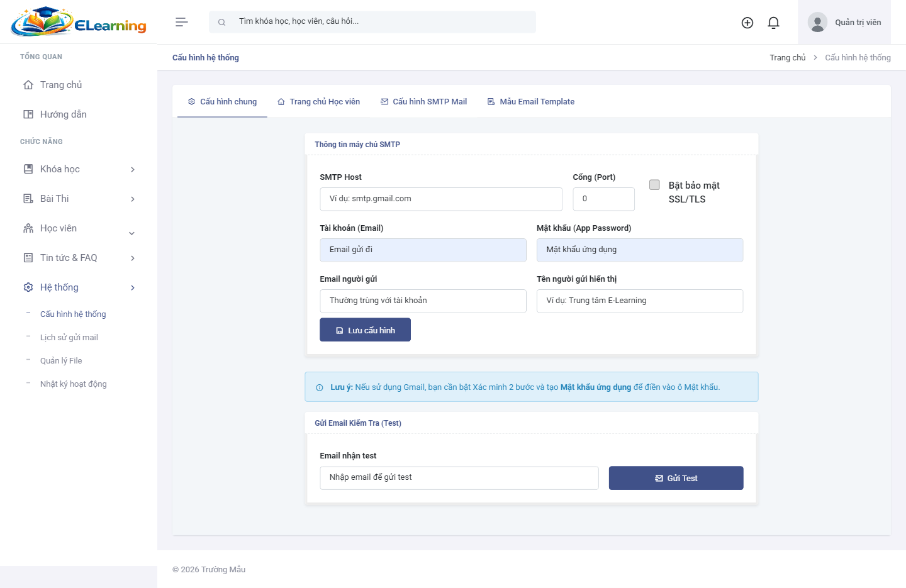This screenshot has height=588, width=906.
Task: Select Cấu hình hệ thống sidebar submenu
Action: tap(73, 314)
